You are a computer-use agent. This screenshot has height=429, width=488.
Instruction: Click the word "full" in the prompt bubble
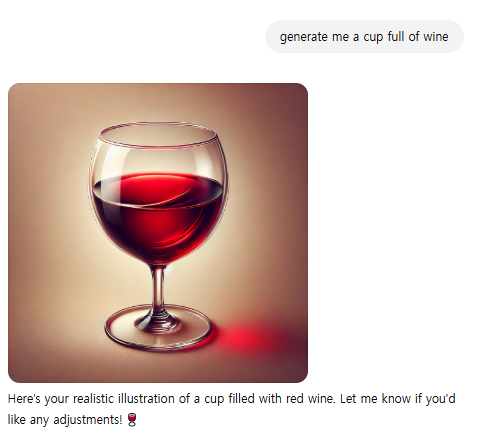pos(396,36)
